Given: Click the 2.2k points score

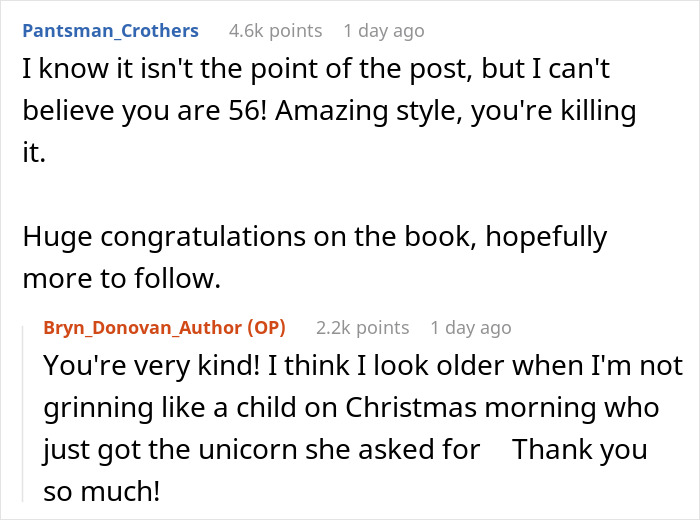Looking at the screenshot, I should point(362,327).
